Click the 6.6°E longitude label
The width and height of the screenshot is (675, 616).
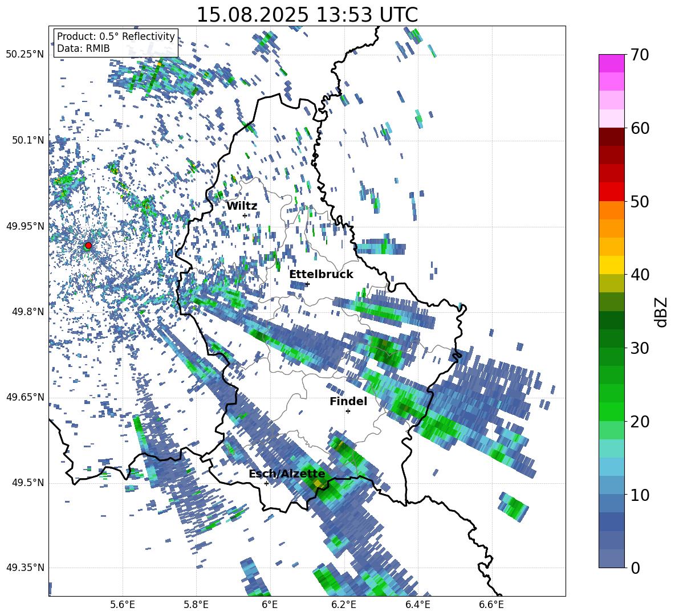[491, 605]
